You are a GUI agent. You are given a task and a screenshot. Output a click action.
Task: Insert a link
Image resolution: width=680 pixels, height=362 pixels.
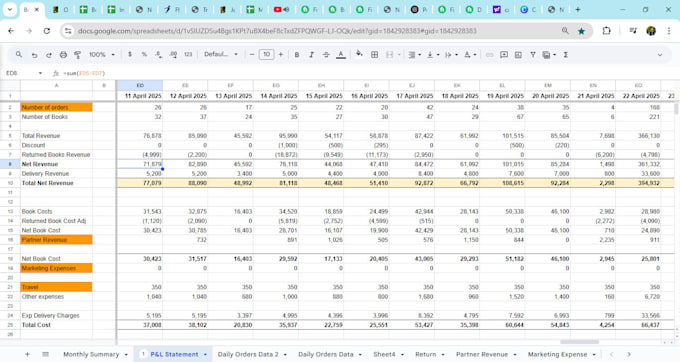coord(489,55)
